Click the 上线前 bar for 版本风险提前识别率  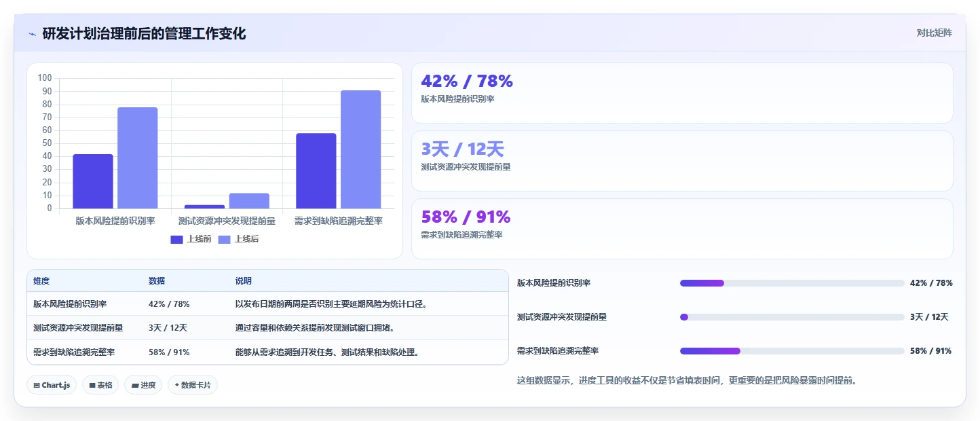(93, 181)
